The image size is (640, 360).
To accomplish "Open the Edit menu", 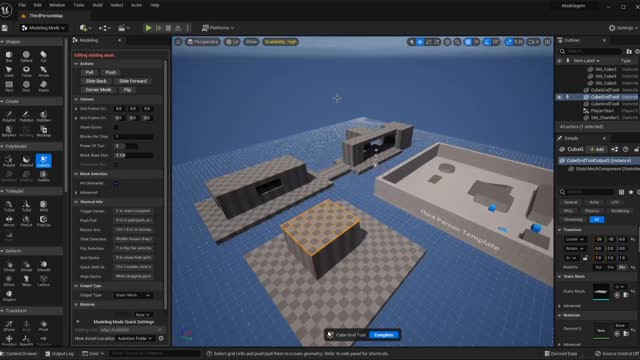I will [x=38, y=5].
